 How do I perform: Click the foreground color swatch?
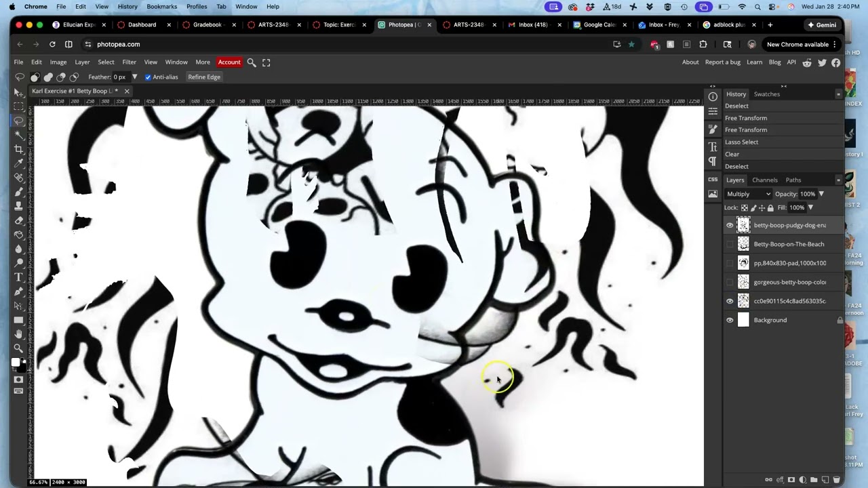click(x=16, y=363)
